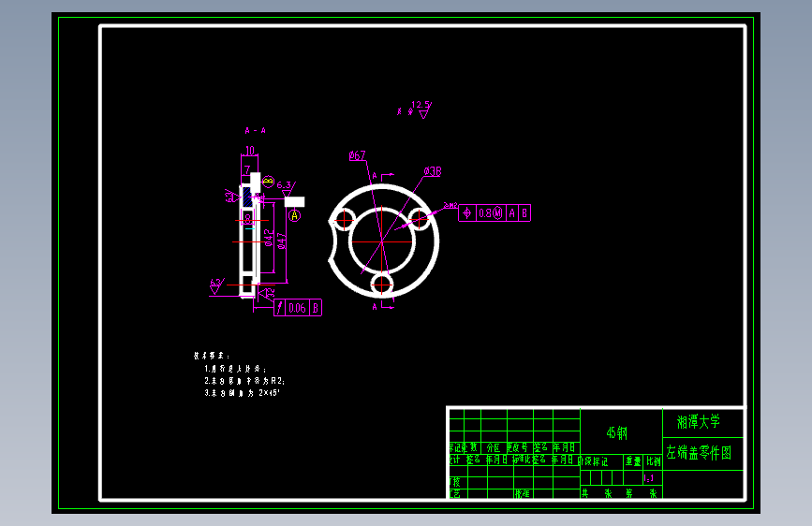Viewport: 812px width, 526px height.
Task: Click the 批准 cell in title block
Action: [x=522, y=493]
